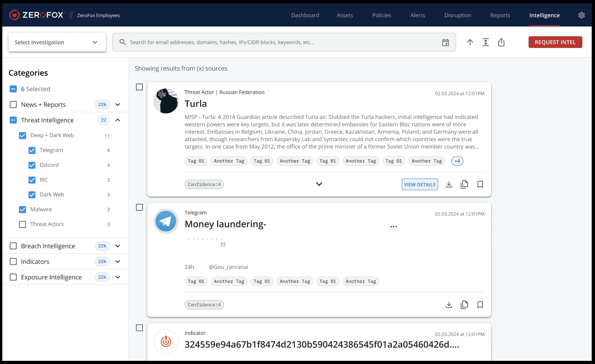Open the Dashboard tab
Screen dimensions: 595x364
click(x=305, y=15)
